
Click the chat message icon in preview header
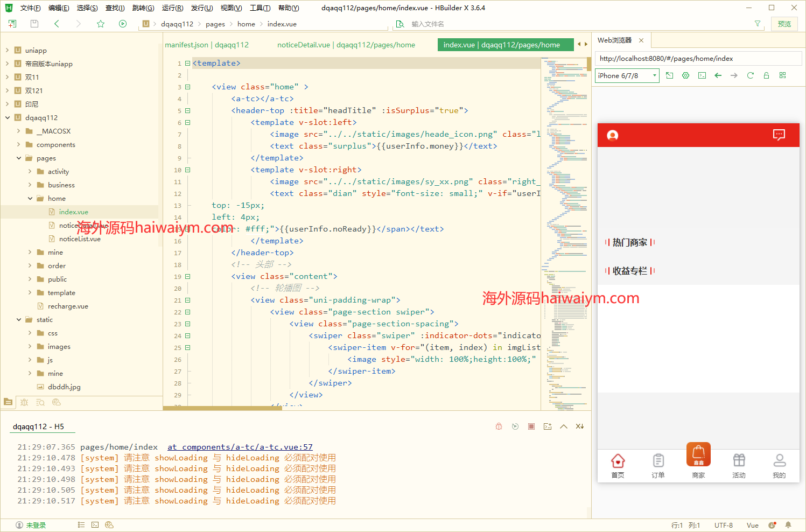(779, 135)
